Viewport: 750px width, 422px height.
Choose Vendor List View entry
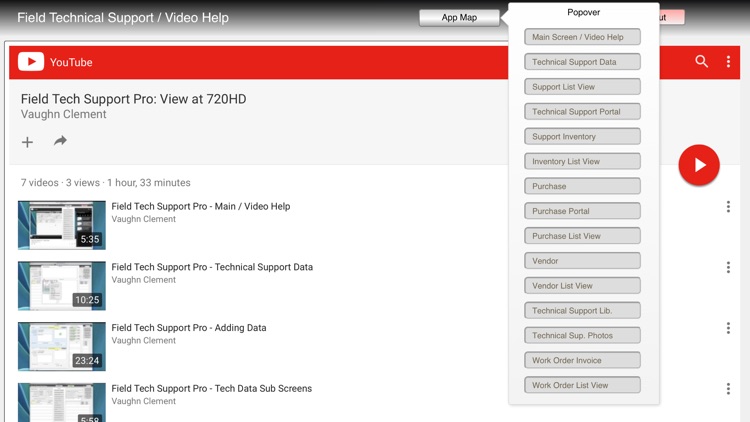pos(582,286)
